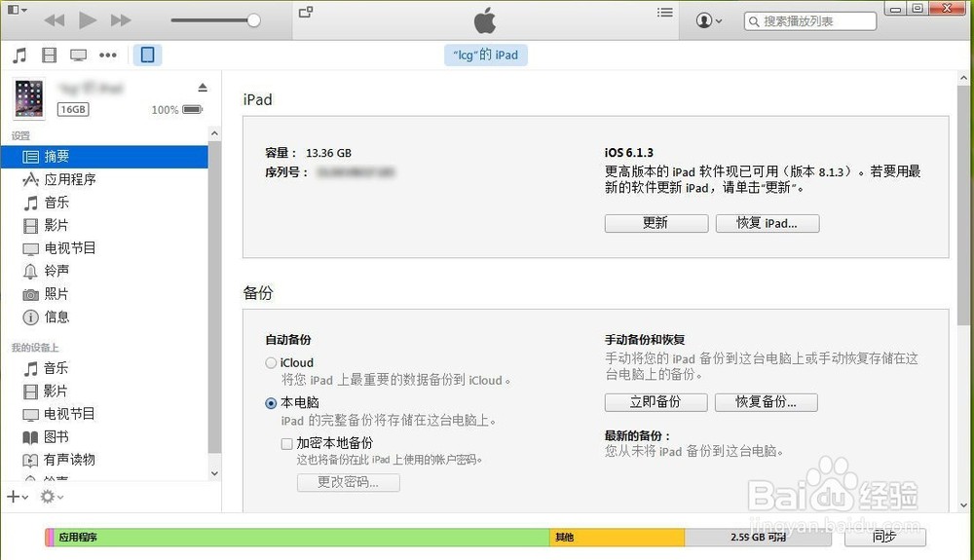
Task: Select 图书 under 我的设备上
Action: [x=104, y=437]
